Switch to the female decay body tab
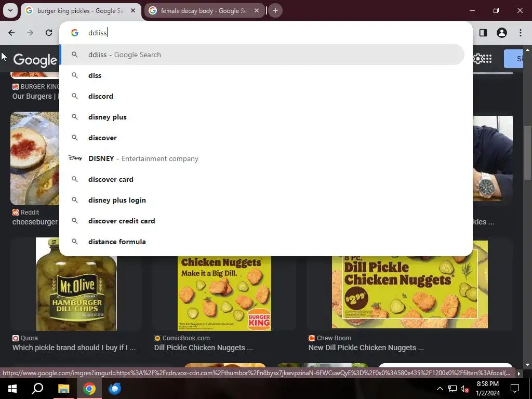The image size is (532, 399). tap(204, 11)
